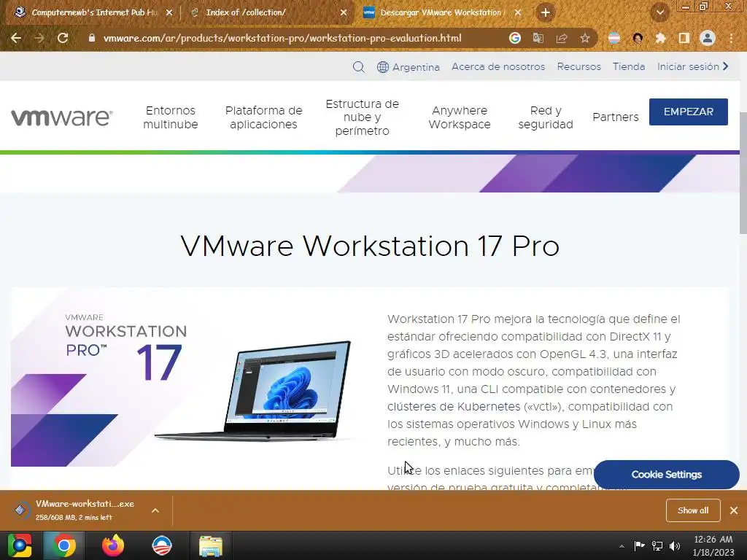Show hidden tray icons arrow
Viewport: 747px width, 560px height.
click(622, 546)
